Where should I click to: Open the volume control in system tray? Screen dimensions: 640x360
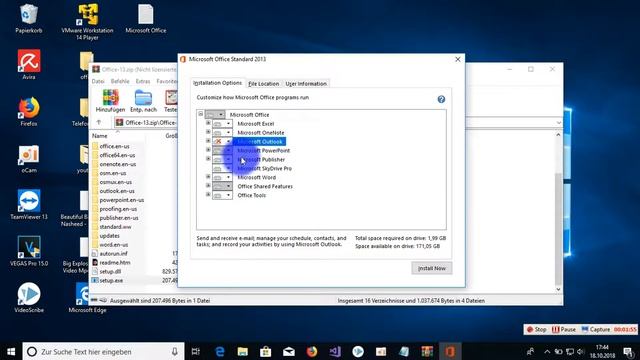click(x=581, y=351)
